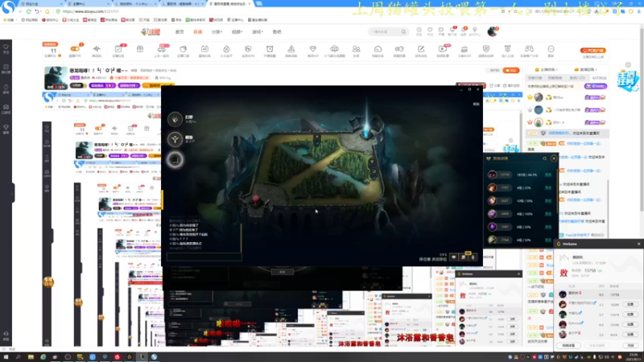Click the chat input box in LoL client

[x=204, y=257]
